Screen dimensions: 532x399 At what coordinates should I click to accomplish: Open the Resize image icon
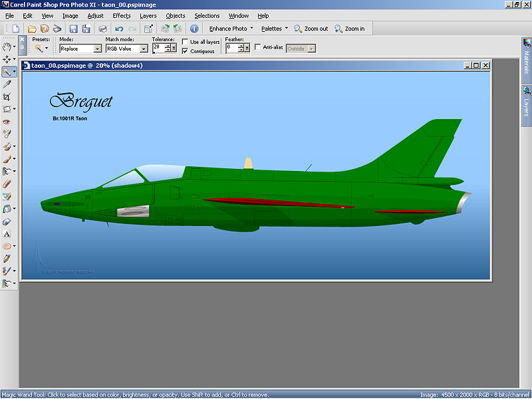tap(148, 29)
